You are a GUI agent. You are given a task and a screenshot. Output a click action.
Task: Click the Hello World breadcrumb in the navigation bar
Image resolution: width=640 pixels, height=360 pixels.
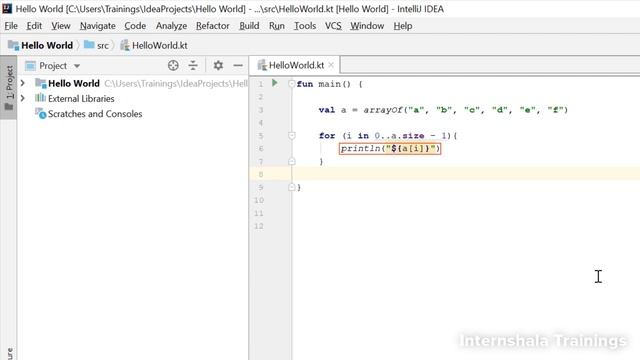click(x=40, y=45)
